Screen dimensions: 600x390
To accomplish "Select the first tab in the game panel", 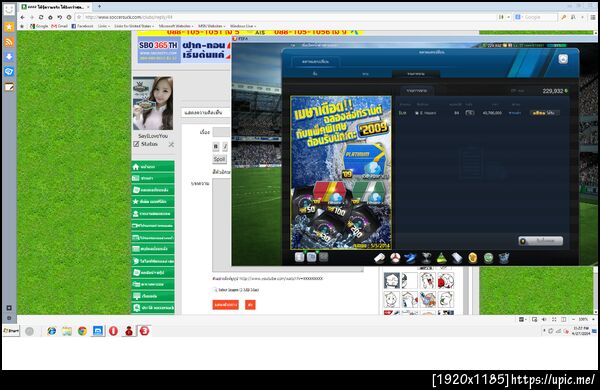I will [315, 73].
